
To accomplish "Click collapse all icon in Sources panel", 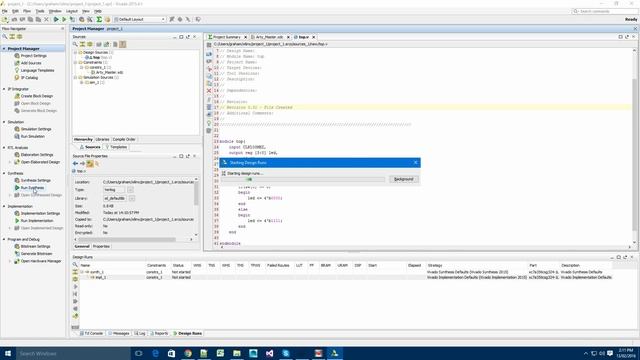I will 82,44.
